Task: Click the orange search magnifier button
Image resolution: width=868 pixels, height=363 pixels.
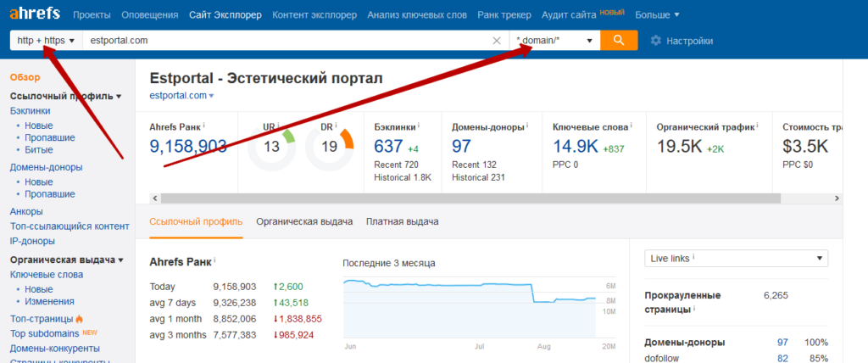Action: pyautogui.click(x=618, y=40)
